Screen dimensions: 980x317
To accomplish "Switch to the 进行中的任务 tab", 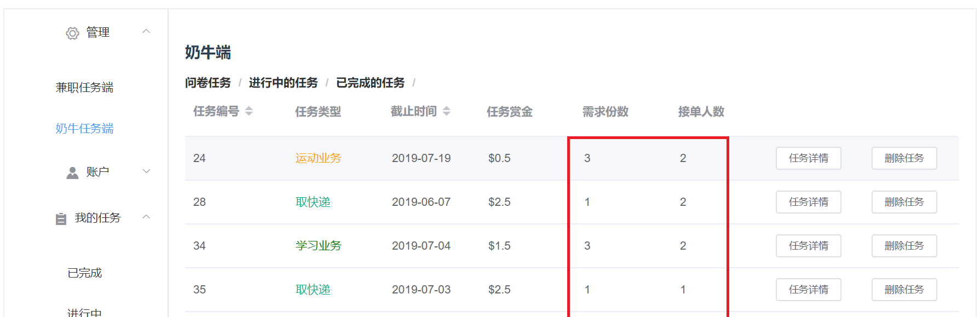I will click(283, 83).
